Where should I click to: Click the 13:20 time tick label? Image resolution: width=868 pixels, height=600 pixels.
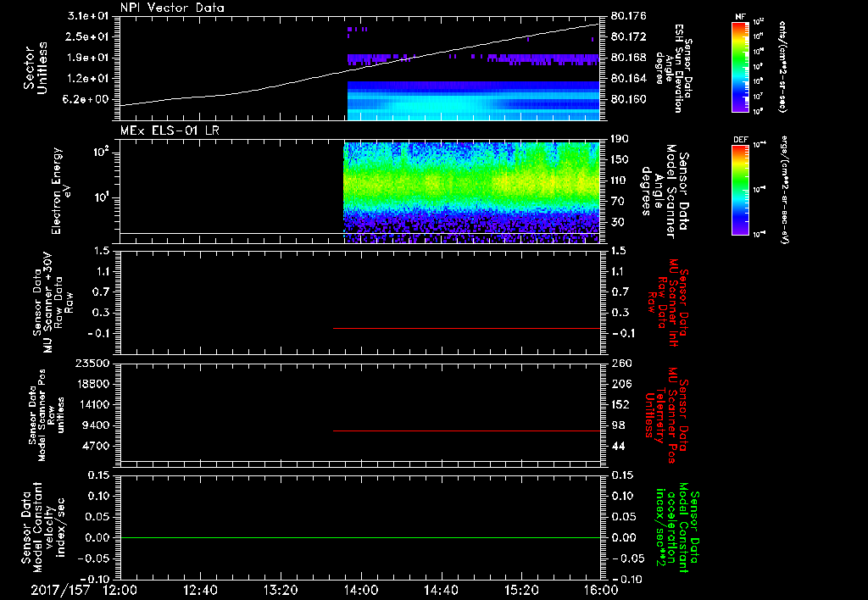(x=281, y=590)
